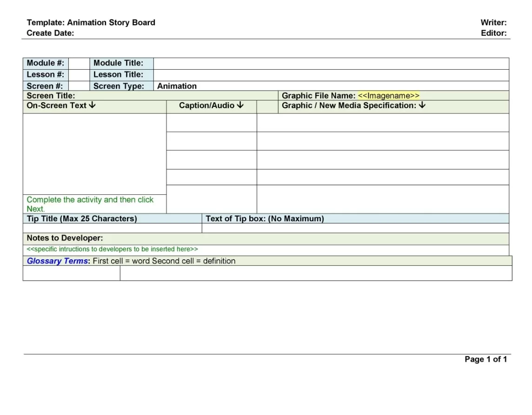Select the green developer instructions placeholder text
Image resolution: width=532 pixels, height=415 pixels.
coord(112,249)
